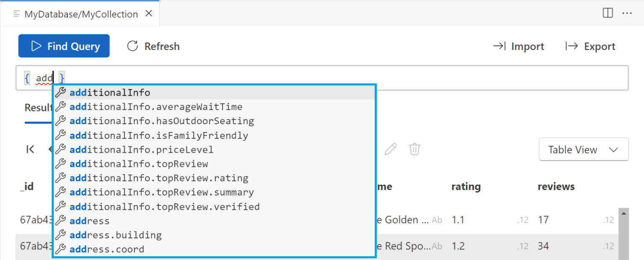Click the reviews column header

coord(556,187)
